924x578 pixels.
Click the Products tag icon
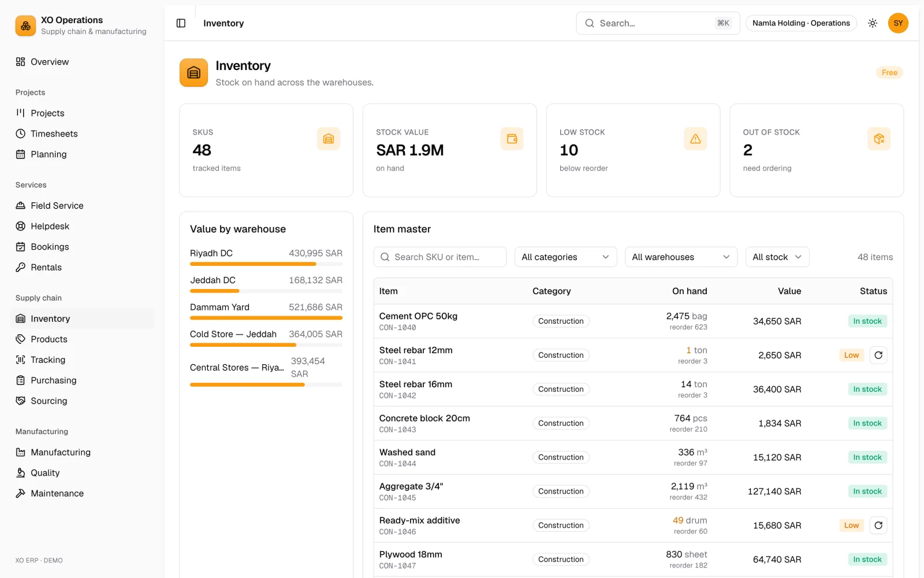(x=21, y=339)
